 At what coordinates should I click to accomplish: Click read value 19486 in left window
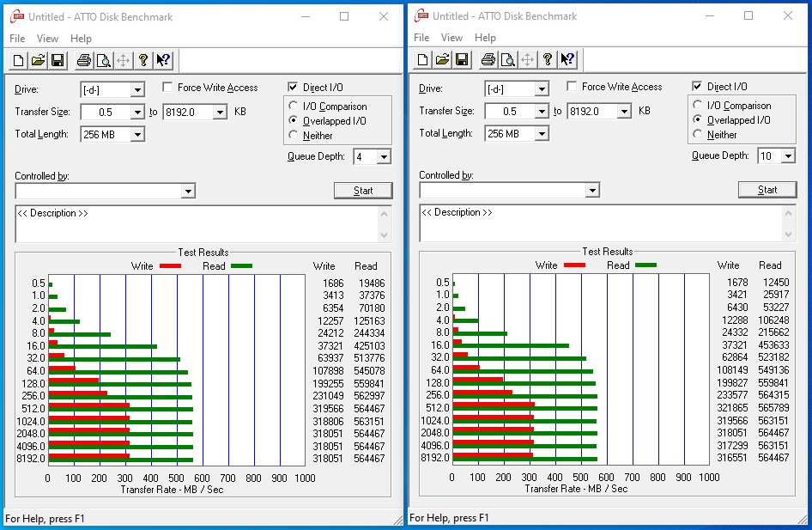click(x=372, y=283)
